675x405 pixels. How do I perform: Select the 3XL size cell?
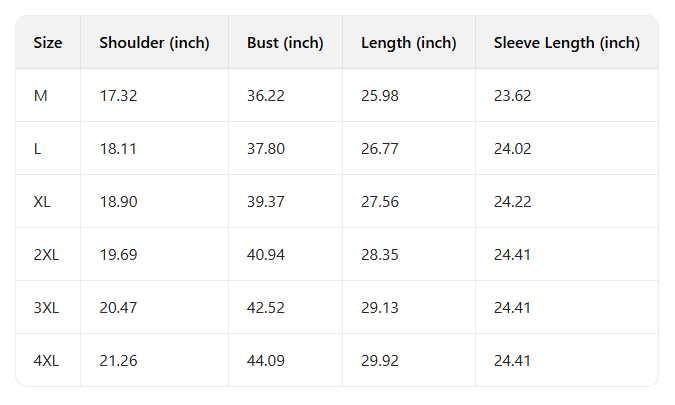[x=46, y=308]
